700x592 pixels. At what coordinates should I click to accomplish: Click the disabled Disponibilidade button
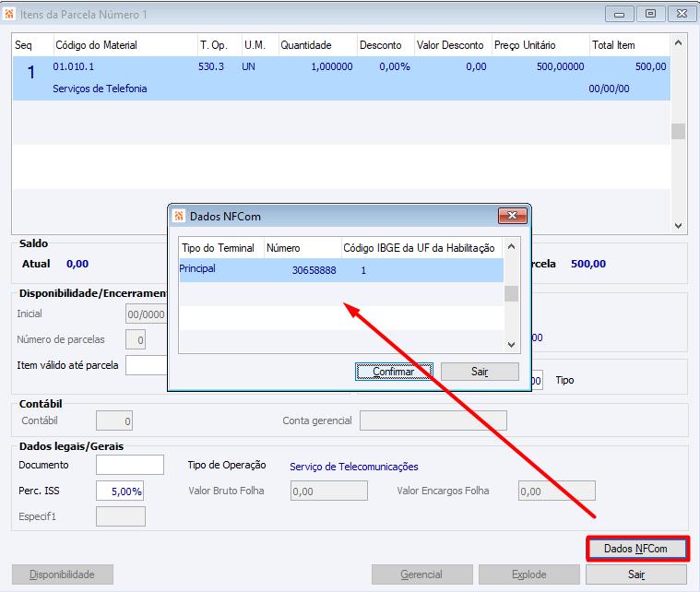[63, 574]
